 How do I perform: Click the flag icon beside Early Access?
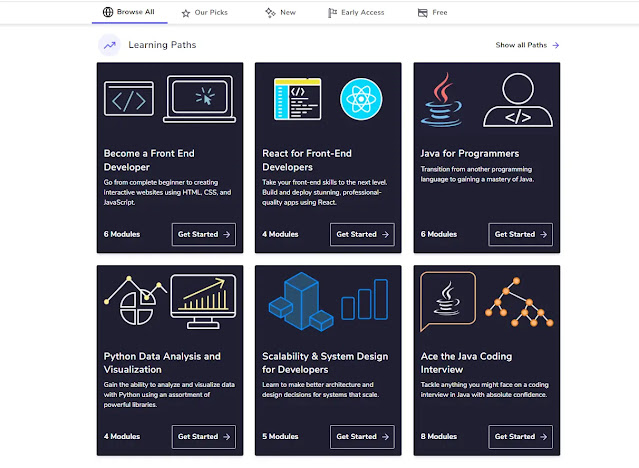coord(333,13)
